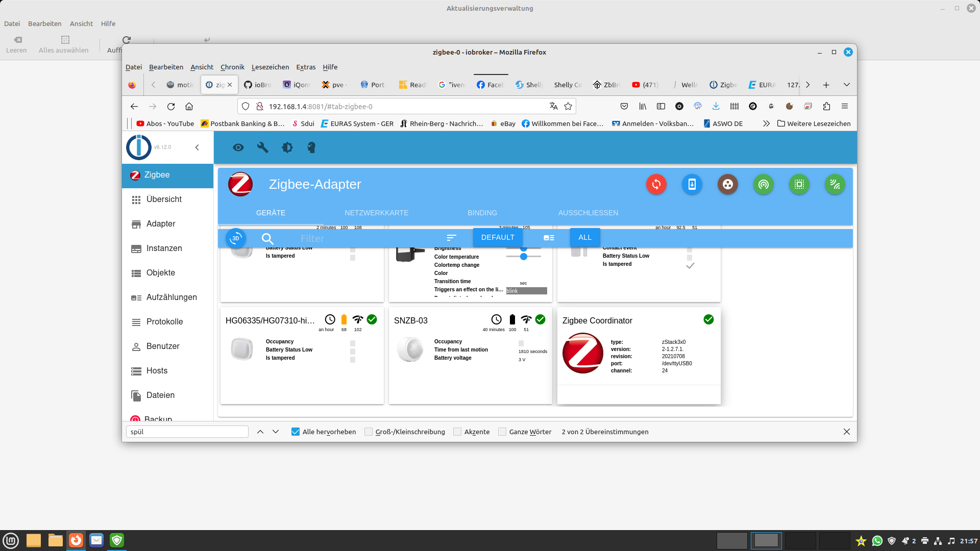Toggle the eye visibility icon in header
Screen dimensions: 980x551
(238, 147)
